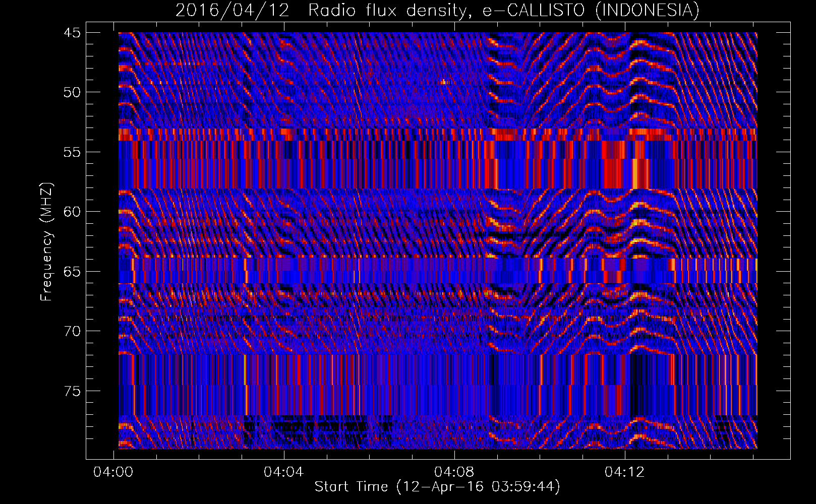The height and width of the screenshot is (504, 816).
Task: Click the 60 frequency tick label
Action: click(x=72, y=212)
